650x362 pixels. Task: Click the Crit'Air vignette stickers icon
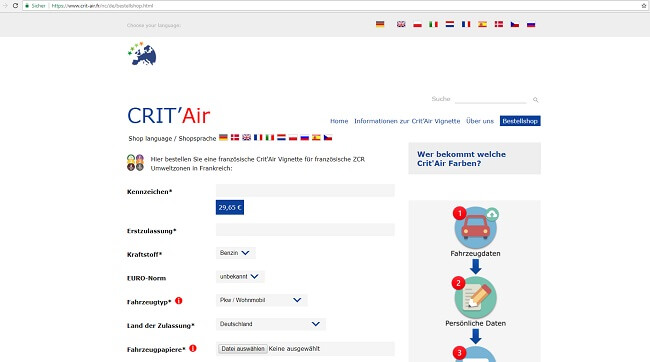[135, 163]
